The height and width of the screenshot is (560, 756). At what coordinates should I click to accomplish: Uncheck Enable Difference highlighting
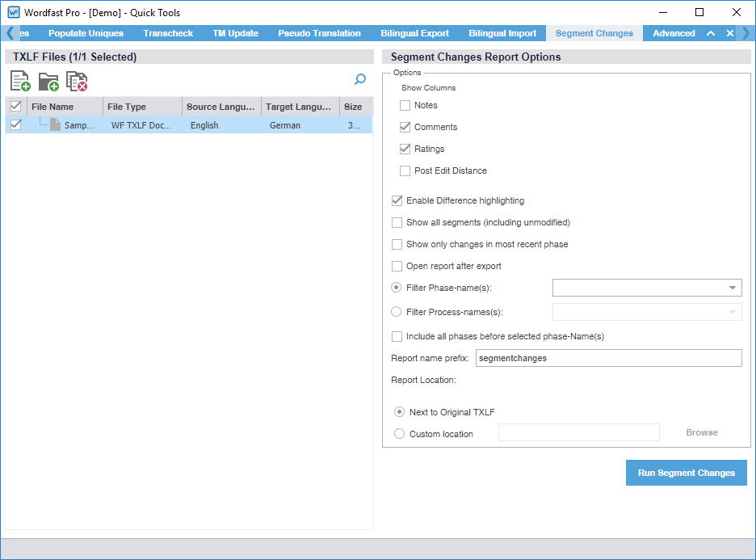[x=397, y=200]
